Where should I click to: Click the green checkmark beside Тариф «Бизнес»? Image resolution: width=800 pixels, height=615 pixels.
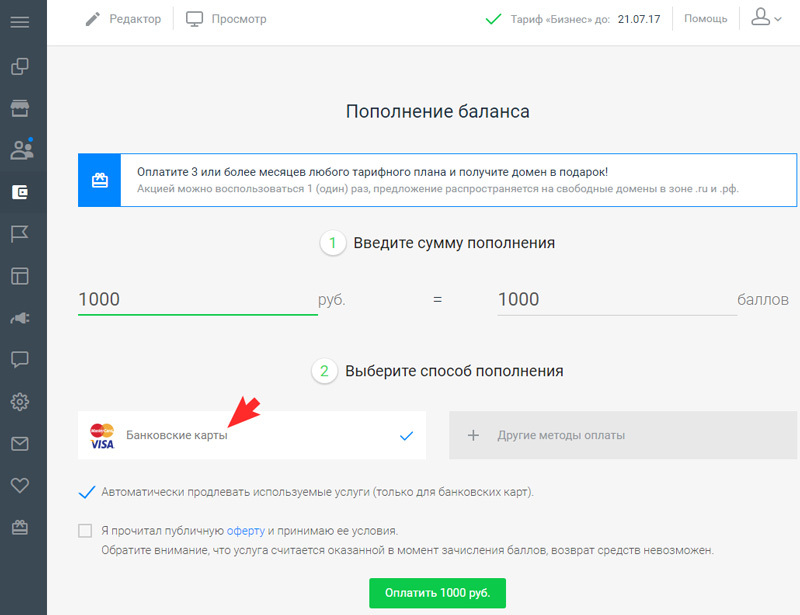(x=493, y=19)
